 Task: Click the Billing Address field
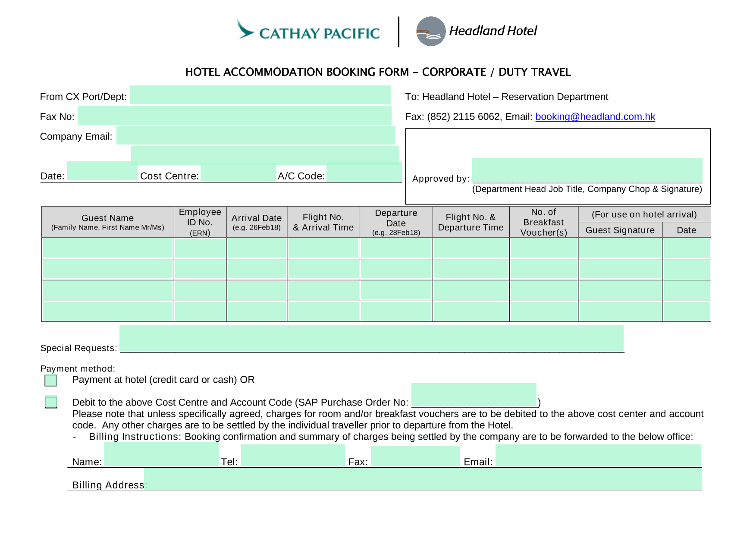click(x=423, y=479)
